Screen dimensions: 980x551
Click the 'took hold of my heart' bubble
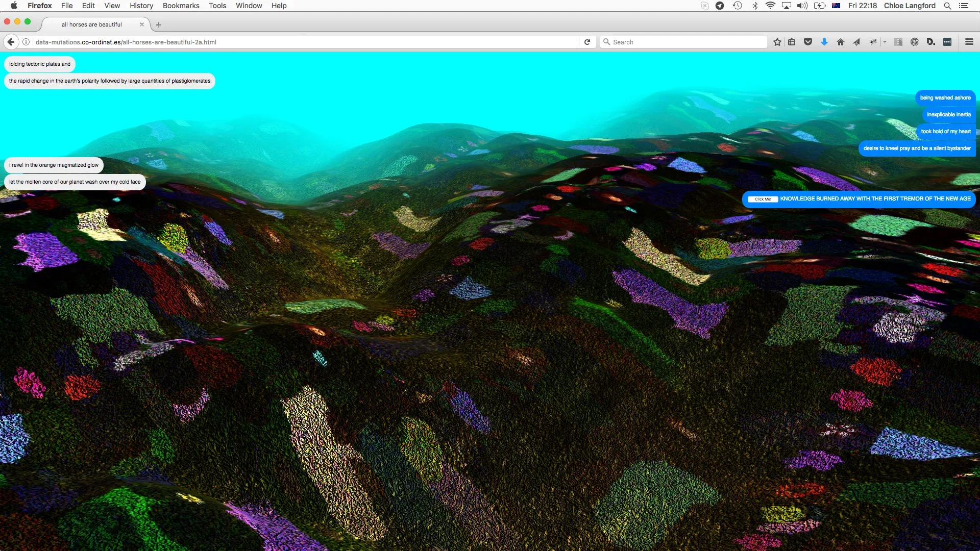click(945, 132)
